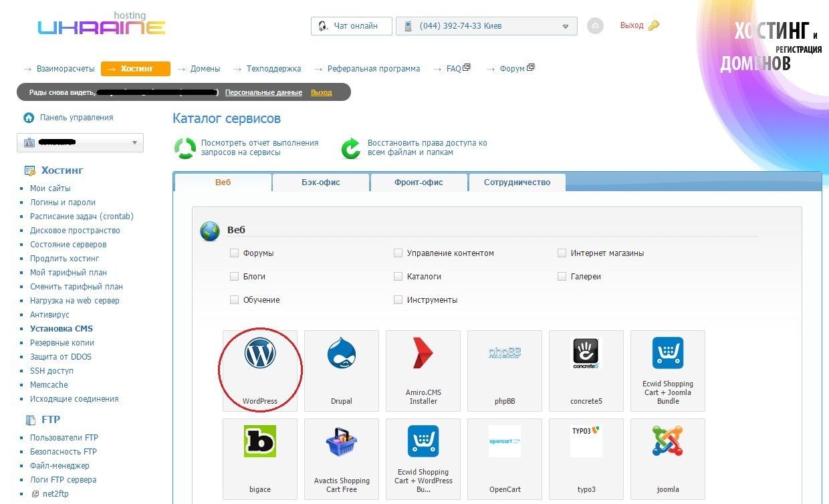829x504 pixels.
Task: Open Взаиморасчеты in top menu
Action: 66,69
